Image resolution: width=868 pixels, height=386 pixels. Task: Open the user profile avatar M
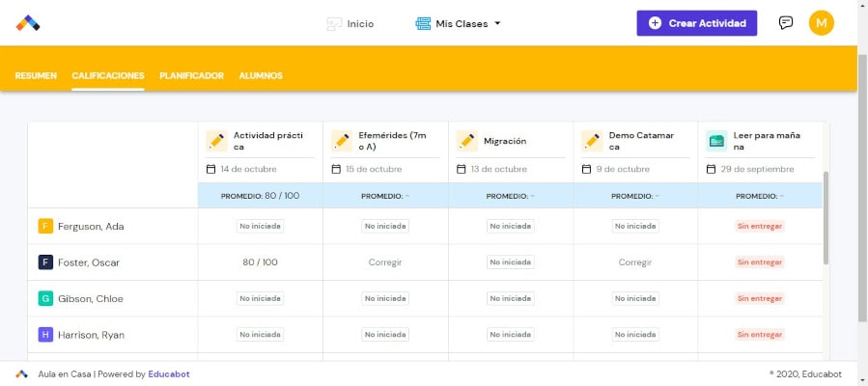[821, 23]
